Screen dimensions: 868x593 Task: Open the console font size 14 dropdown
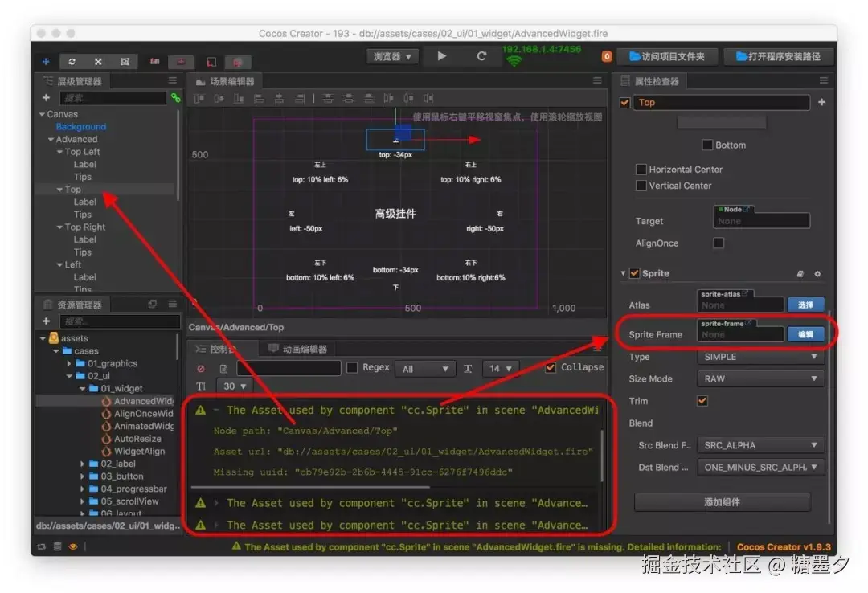point(501,369)
